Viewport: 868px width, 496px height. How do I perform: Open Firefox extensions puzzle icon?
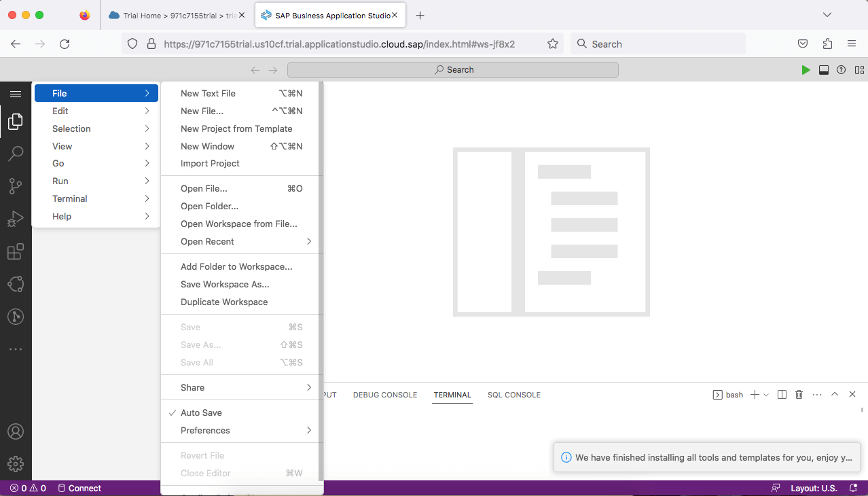[x=827, y=44]
